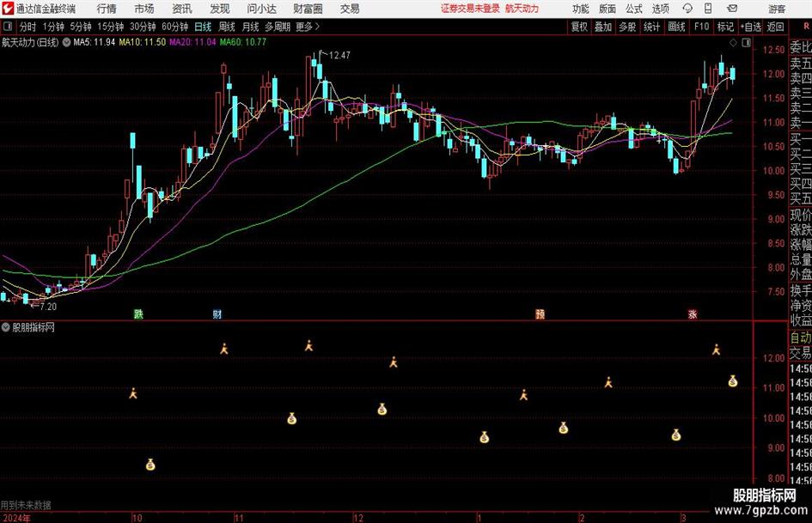Open the settings circle icon beside 航天动力(日线)
This screenshot has height=523, width=812.
(x=66, y=42)
